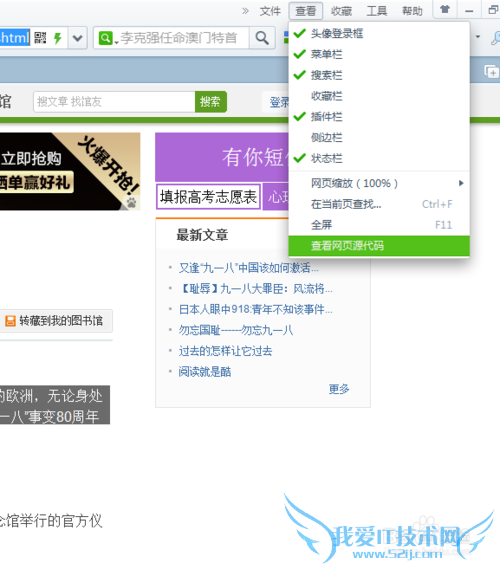The image size is (500, 569).
Task: Enable the 收藏栏 option
Action: tap(379, 96)
